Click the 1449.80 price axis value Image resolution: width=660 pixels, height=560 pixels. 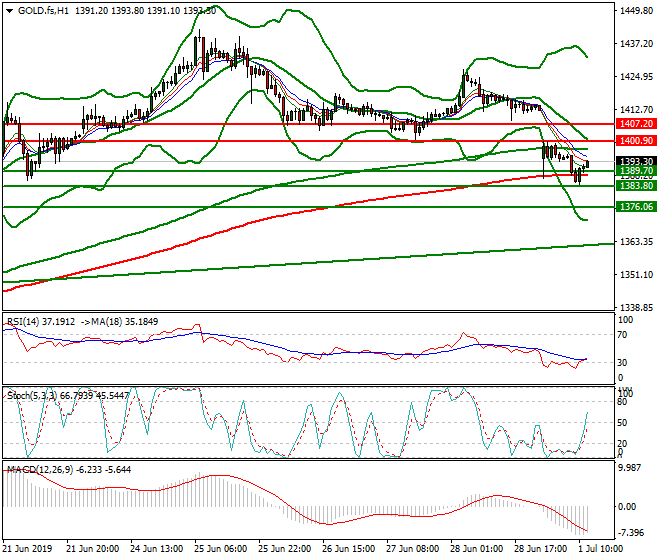click(x=636, y=11)
